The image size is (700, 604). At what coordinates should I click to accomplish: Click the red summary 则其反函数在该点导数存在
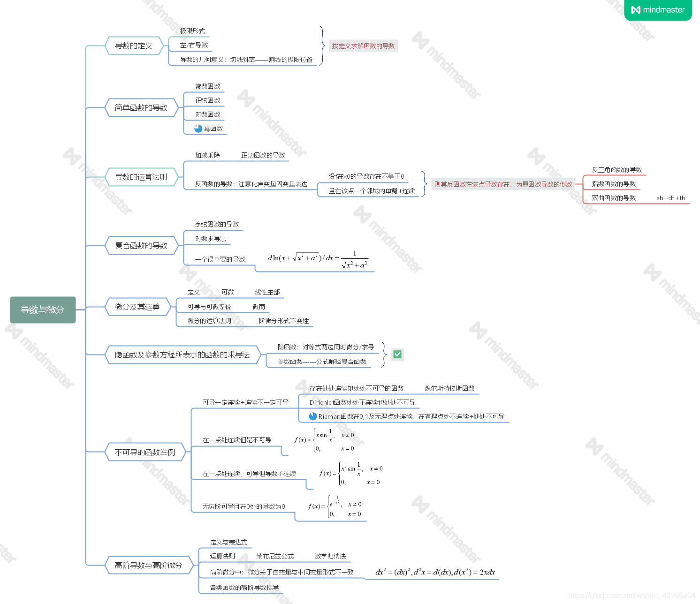(x=503, y=184)
